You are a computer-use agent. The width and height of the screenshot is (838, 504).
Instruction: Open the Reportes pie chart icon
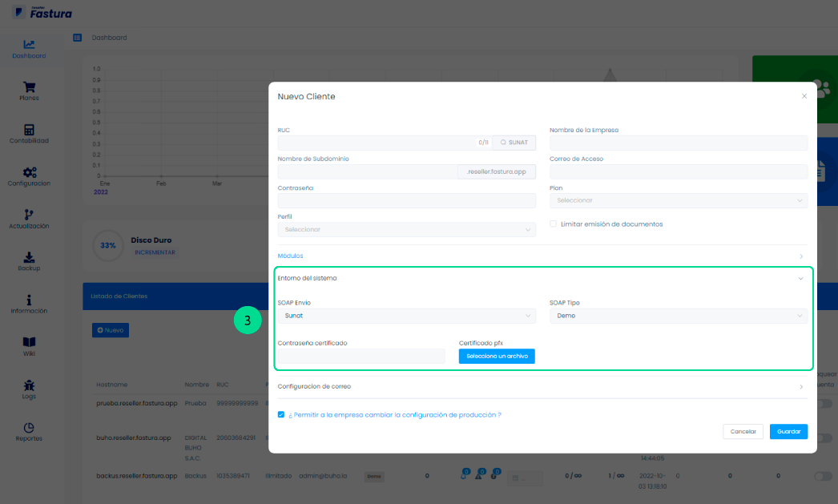(29, 428)
